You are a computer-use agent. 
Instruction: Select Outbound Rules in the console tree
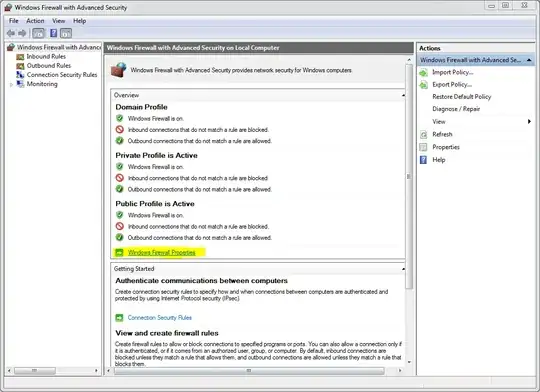[49, 65]
